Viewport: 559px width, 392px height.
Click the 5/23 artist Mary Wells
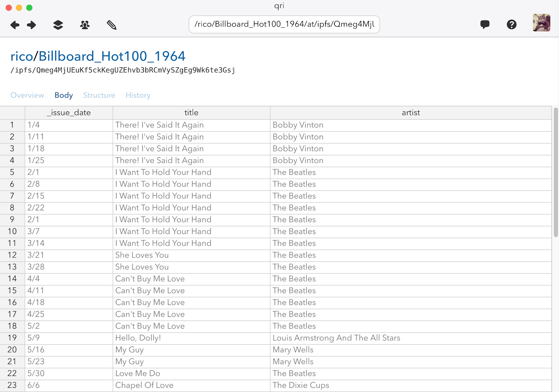coord(411,362)
